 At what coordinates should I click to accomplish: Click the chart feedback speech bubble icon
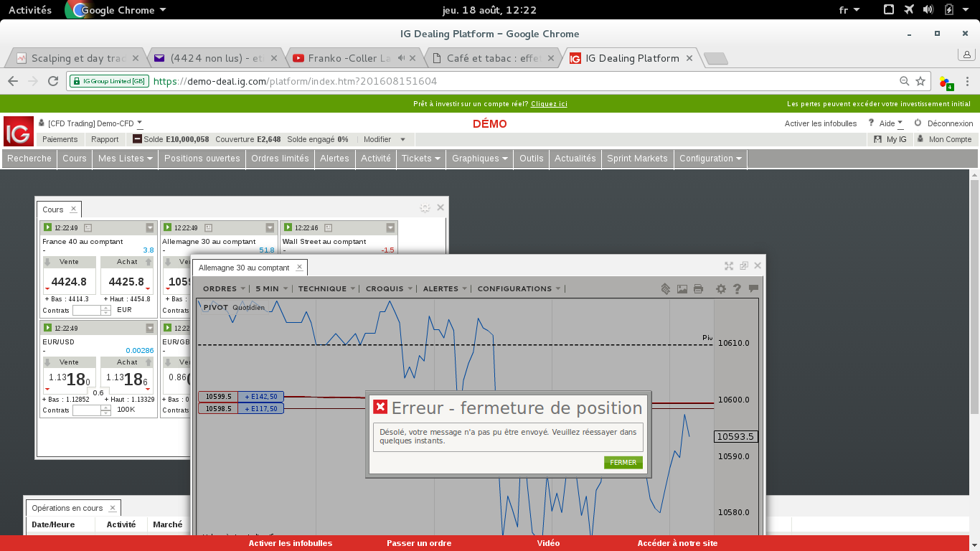753,288
